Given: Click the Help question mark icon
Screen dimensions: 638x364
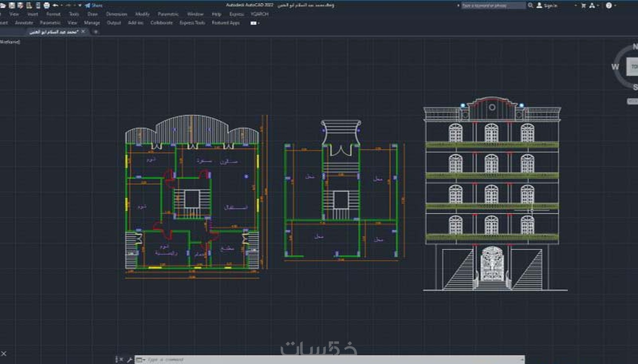Looking at the screenshot, I should click(x=609, y=5).
